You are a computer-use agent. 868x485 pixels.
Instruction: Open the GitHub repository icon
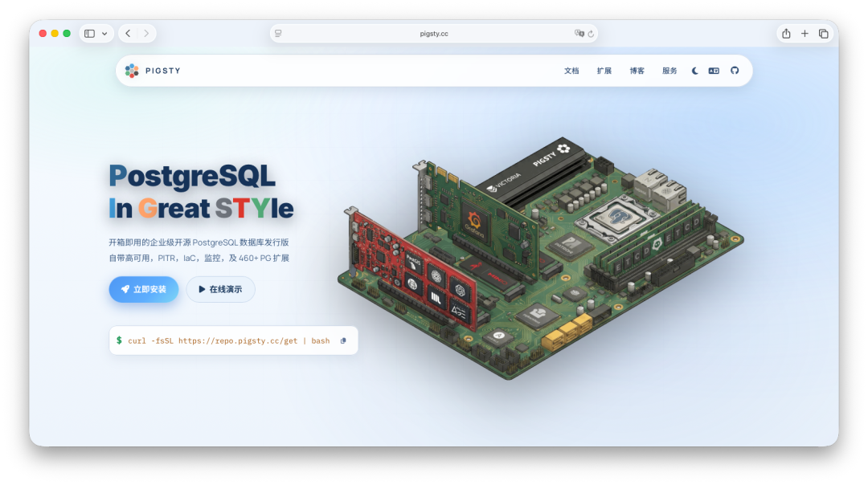pyautogui.click(x=735, y=70)
